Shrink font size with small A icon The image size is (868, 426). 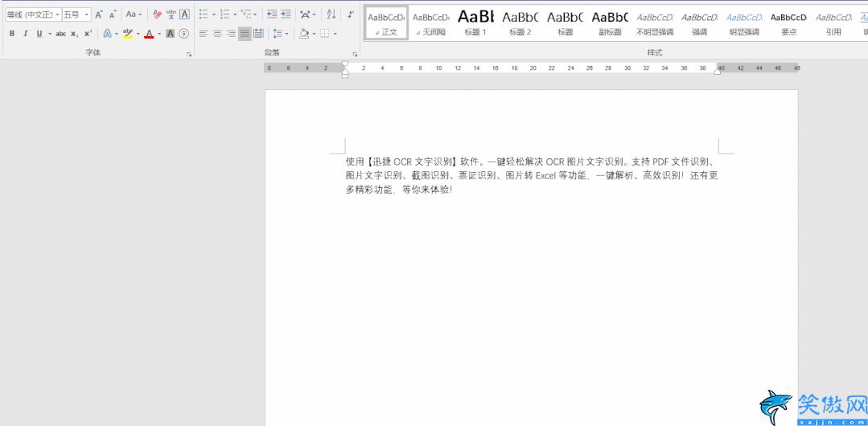coord(113,14)
